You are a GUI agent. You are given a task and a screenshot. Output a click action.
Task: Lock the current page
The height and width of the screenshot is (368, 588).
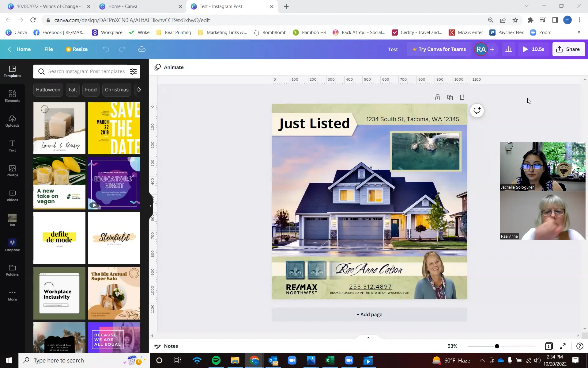pos(437,97)
